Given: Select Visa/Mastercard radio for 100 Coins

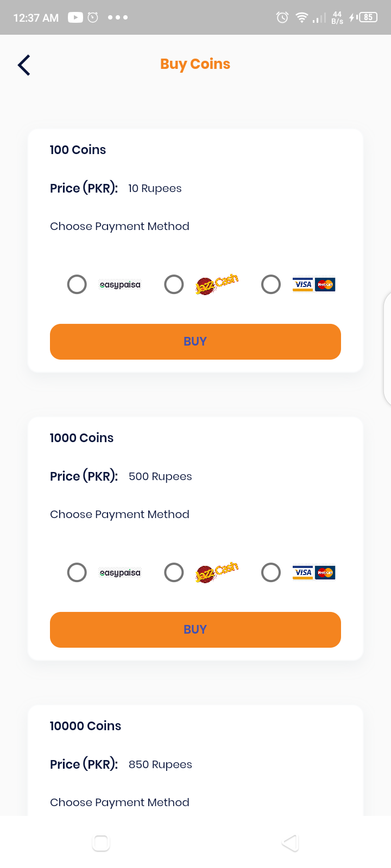Looking at the screenshot, I should (271, 284).
